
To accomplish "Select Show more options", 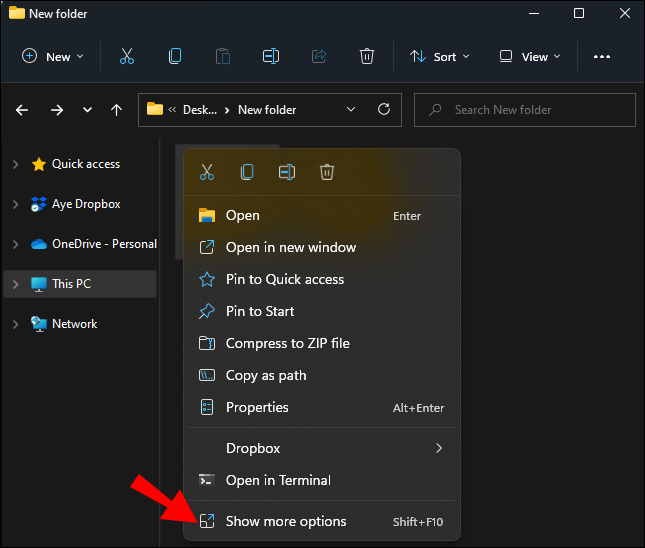I will tap(286, 521).
